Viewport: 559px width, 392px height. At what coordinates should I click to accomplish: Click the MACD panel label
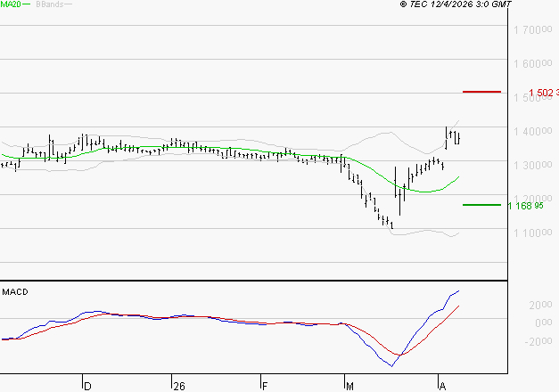(15, 292)
